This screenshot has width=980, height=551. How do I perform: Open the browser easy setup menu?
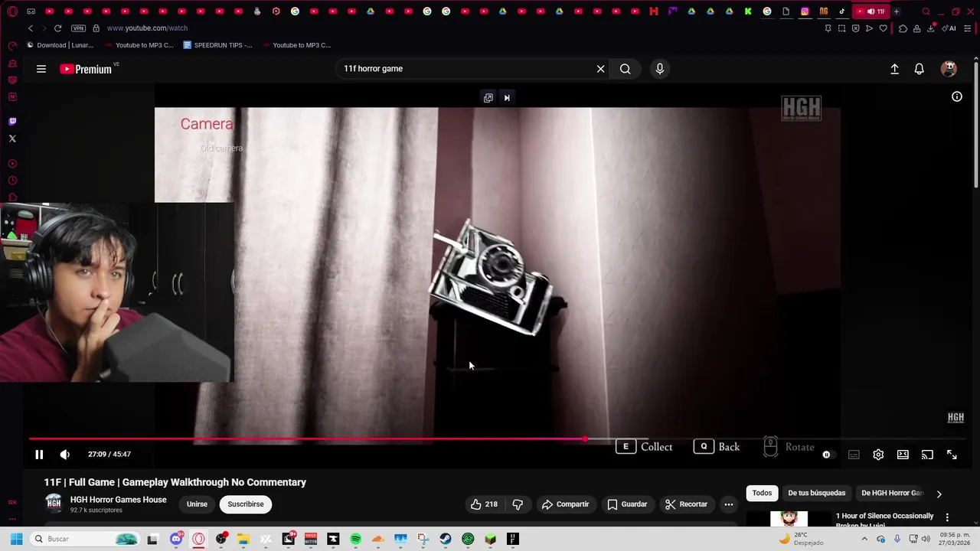tap(968, 28)
